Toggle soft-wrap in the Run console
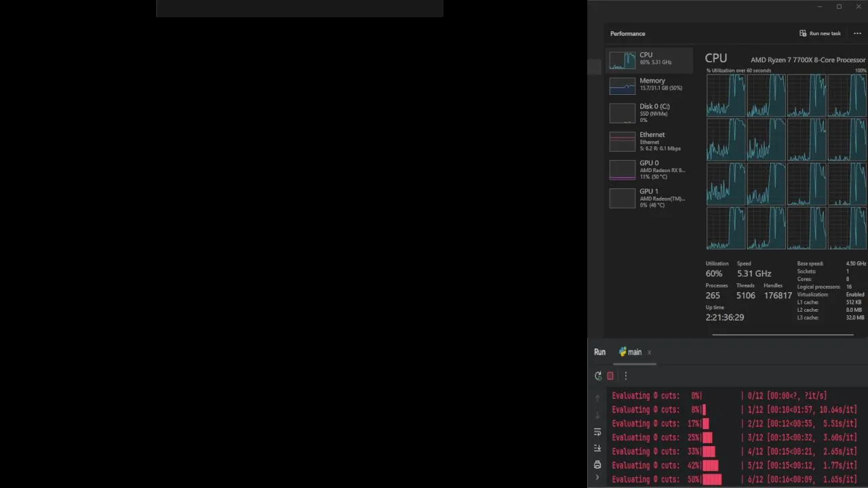 tap(597, 432)
